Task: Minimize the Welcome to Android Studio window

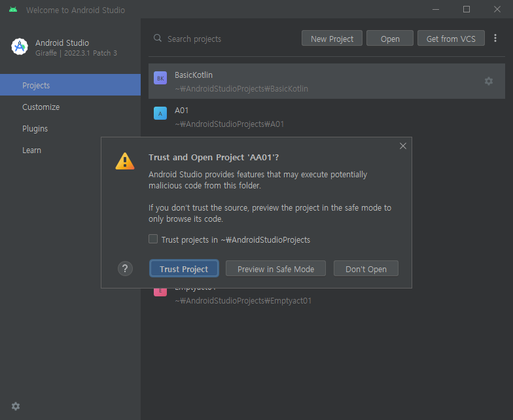Action: [x=436, y=9]
